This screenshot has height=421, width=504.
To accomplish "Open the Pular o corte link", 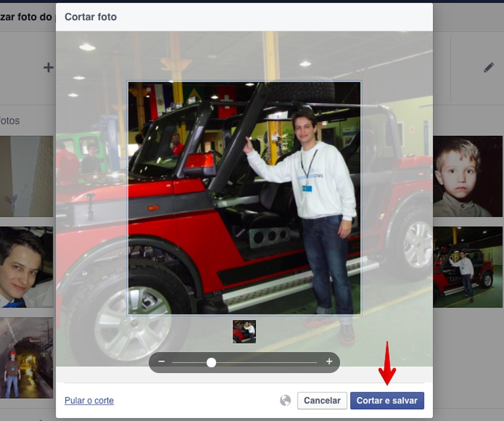I will coord(89,400).
